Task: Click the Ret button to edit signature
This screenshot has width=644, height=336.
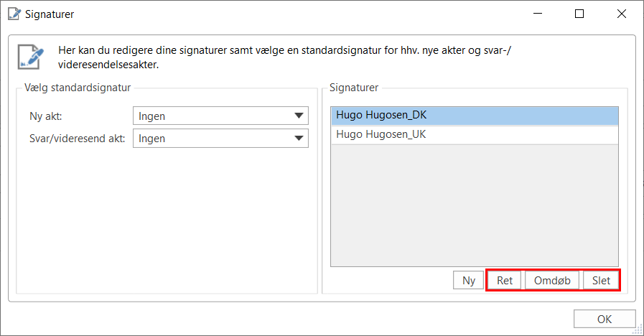Action: point(505,280)
